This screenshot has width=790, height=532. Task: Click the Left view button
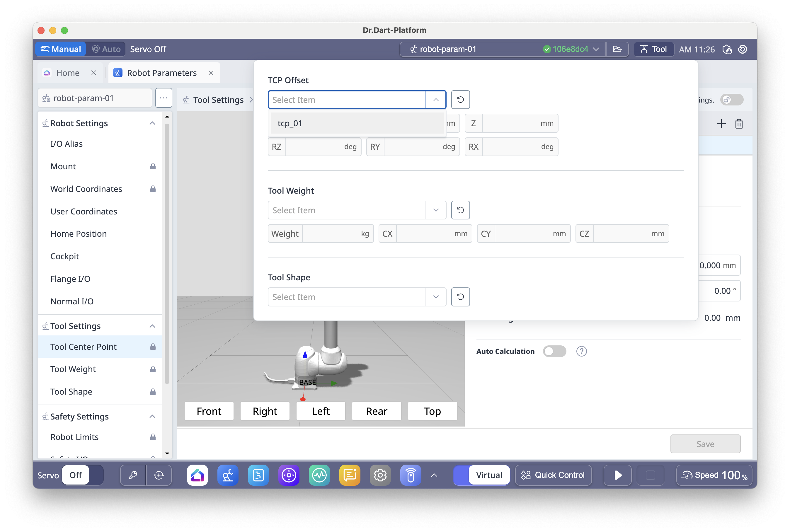pyautogui.click(x=321, y=411)
